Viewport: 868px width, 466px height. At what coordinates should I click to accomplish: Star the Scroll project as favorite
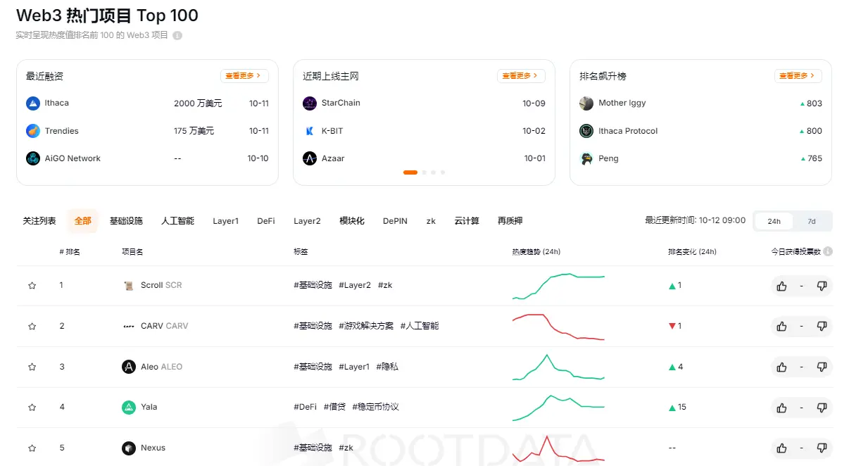[32, 285]
